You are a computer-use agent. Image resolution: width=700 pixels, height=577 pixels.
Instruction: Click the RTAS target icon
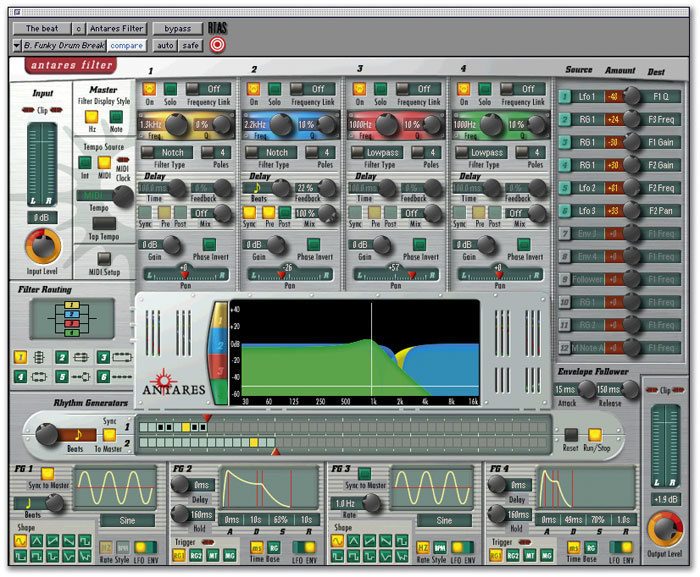point(217,45)
